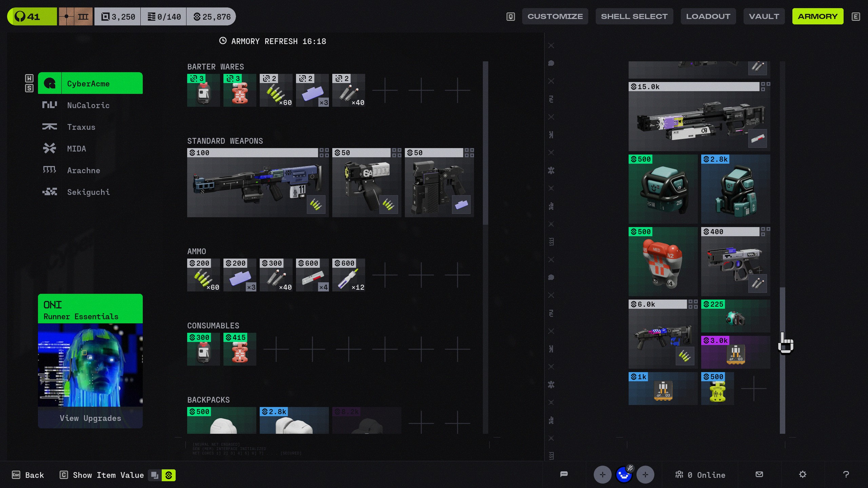Select the 600-credit x12 ammo item
Viewport: 868px width, 488px height.
point(348,275)
